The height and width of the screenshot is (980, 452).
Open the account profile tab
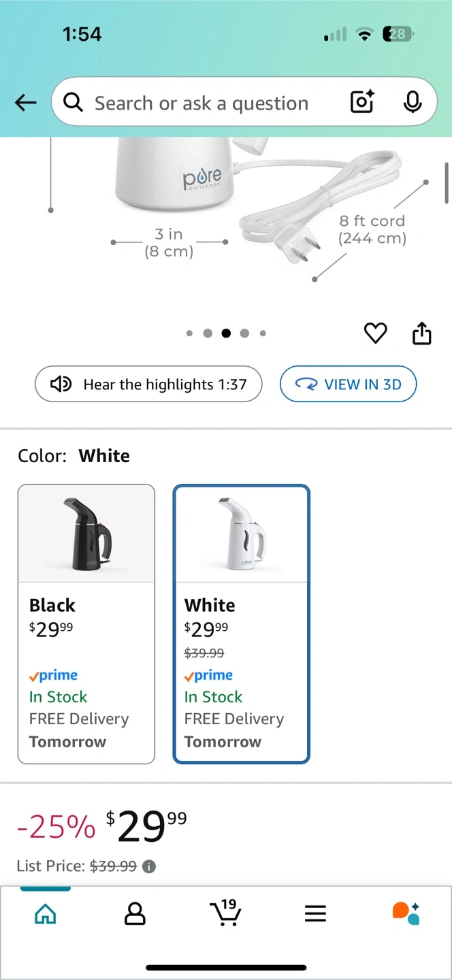[135, 914]
